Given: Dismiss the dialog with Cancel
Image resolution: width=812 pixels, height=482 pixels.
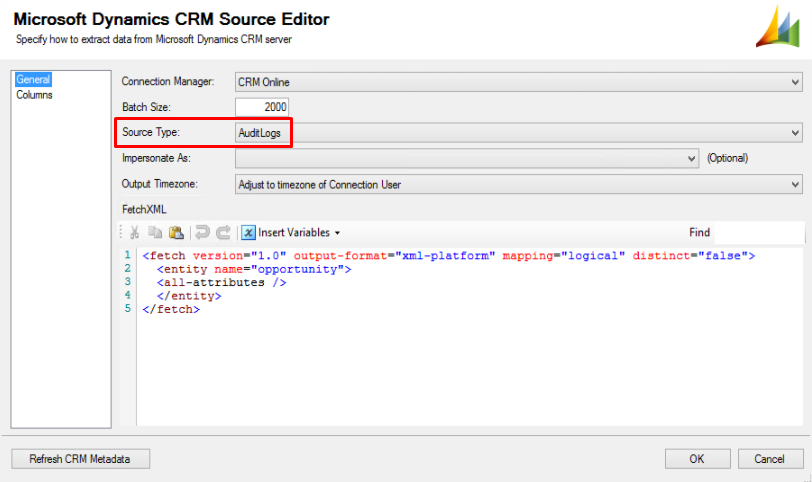Looking at the screenshot, I should click(x=770, y=459).
